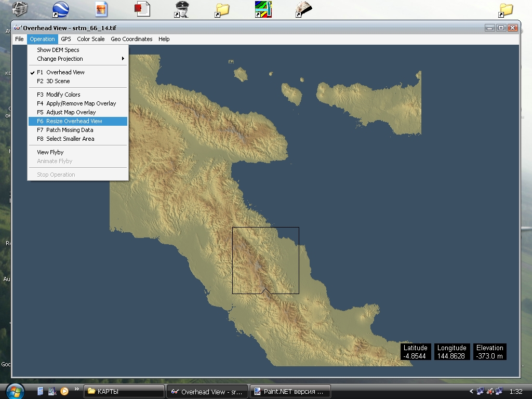Click inside the square selection on map
Image resolution: width=532 pixels, height=399 pixels.
265,260
